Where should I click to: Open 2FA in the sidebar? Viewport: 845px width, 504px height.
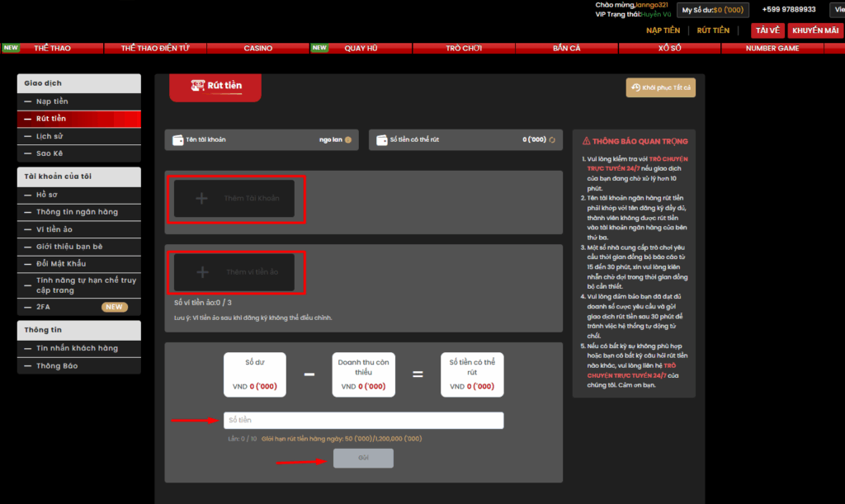pos(79,307)
